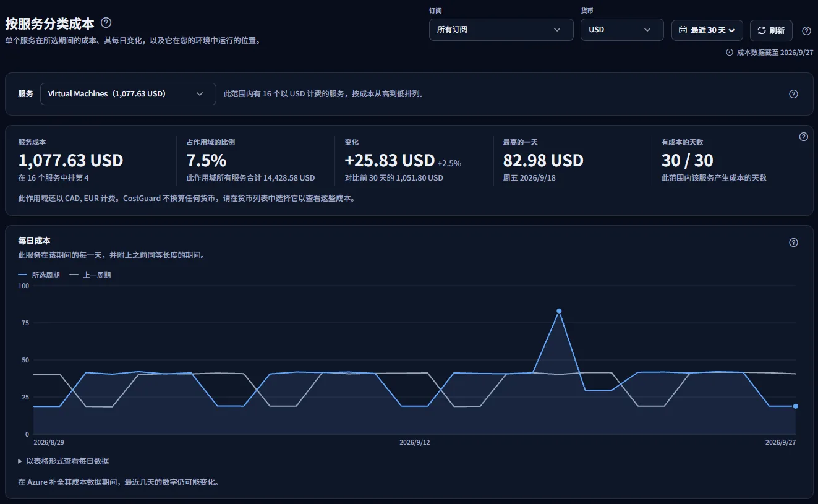The image size is (818, 504).
Task: Click the 7.5% scope share value
Action: click(x=207, y=161)
